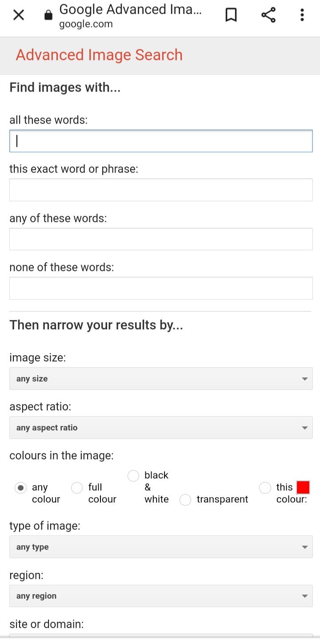Enable the 'this colour' radio option

[x=265, y=488]
